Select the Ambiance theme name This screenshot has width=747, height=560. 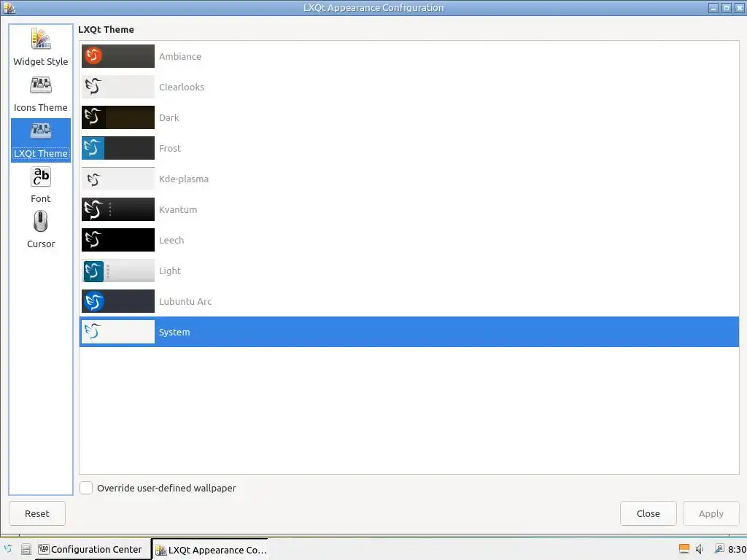[180, 56]
